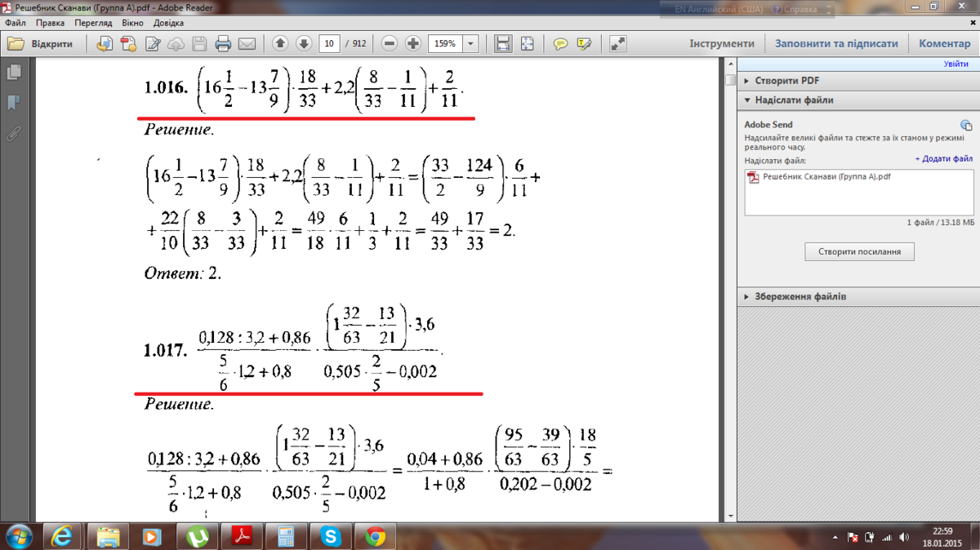Click the volume speaker tray icon
Screen dimensions: 980x550
click(905, 537)
